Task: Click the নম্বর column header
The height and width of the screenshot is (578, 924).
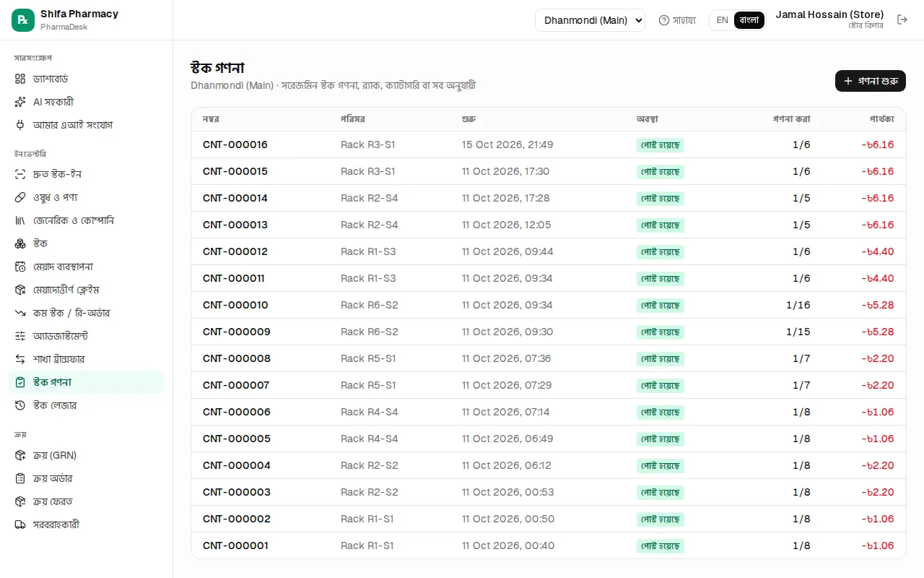Action: click(212, 119)
